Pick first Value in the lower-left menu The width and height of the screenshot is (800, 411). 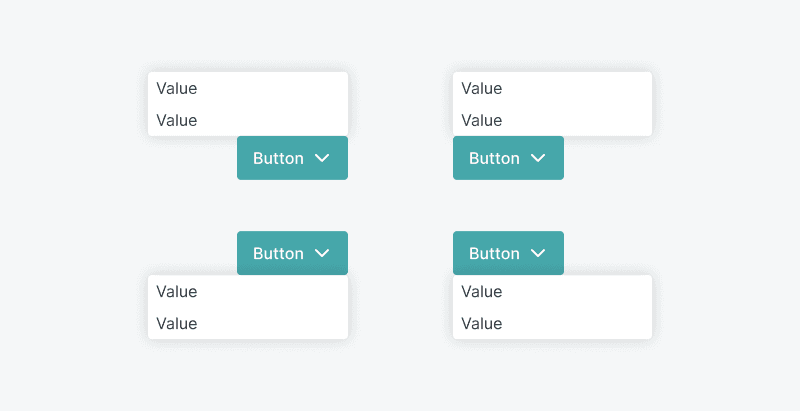coord(177,292)
